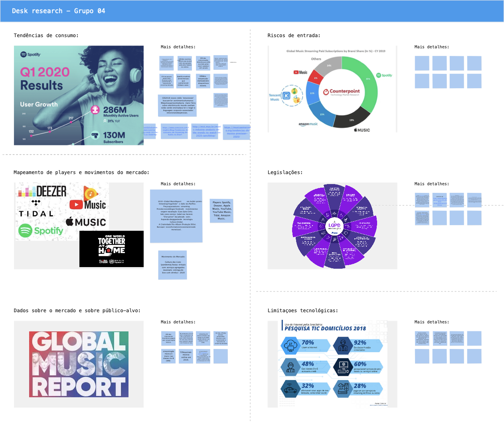Image resolution: width=504 pixels, height=428 pixels.
Task: Open the 'Link da Lei' note under Legislações
Action: click(x=439, y=200)
